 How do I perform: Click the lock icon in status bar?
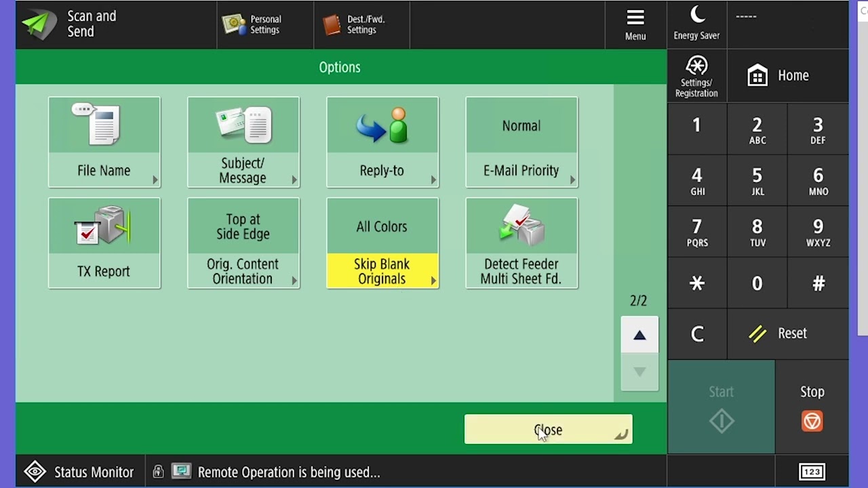click(x=158, y=472)
